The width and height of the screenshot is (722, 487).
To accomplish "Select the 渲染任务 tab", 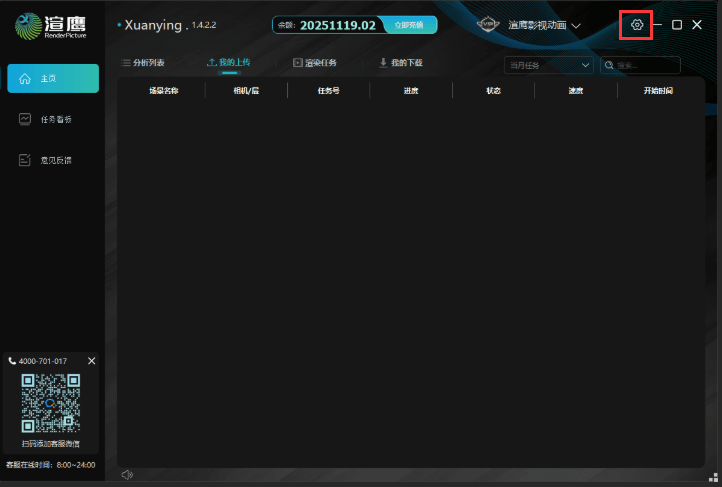I will coord(314,63).
